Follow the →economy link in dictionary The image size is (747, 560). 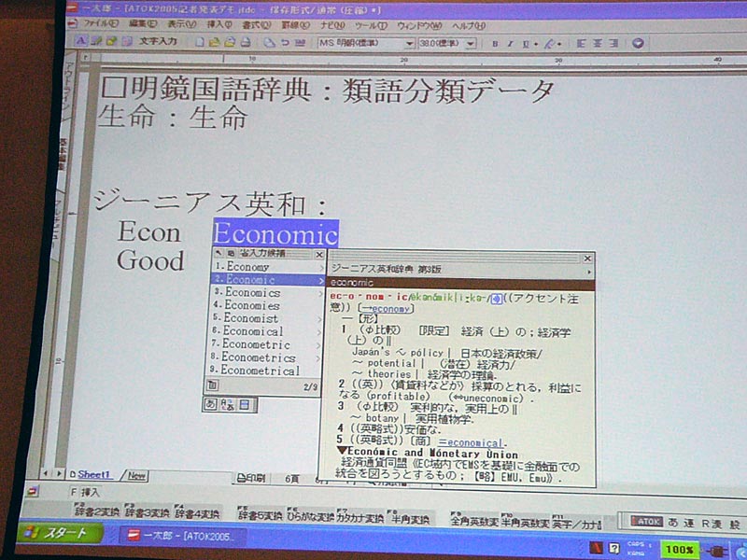click(387, 309)
